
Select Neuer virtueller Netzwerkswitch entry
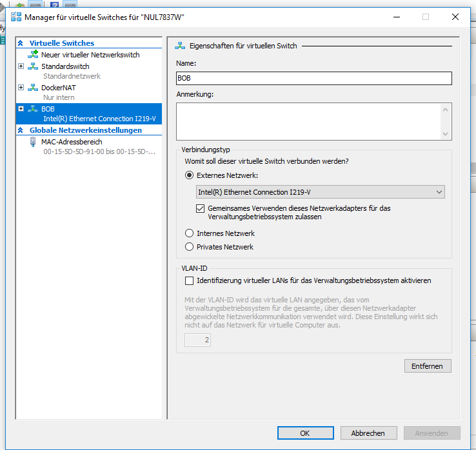point(90,55)
